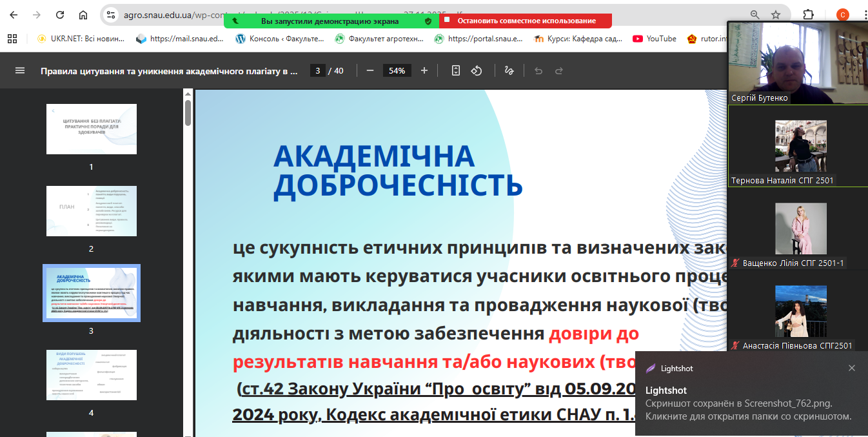The width and height of the screenshot is (868, 437).
Task: Click the zoom out minus button
Action: (370, 71)
